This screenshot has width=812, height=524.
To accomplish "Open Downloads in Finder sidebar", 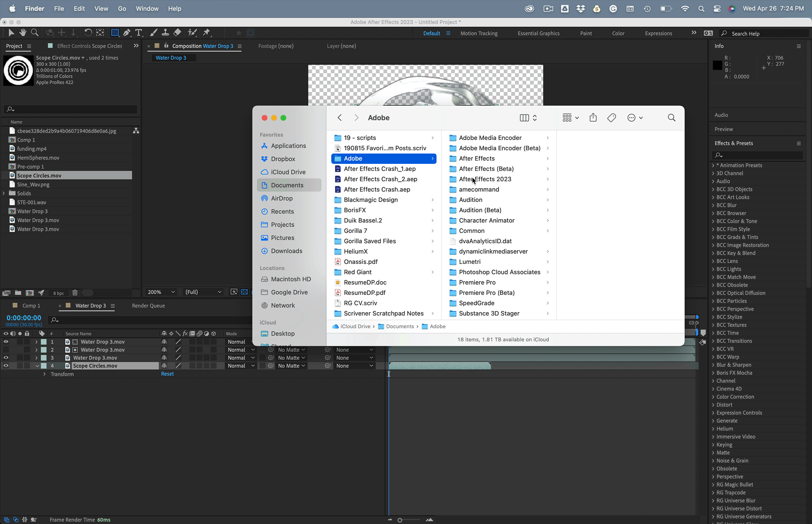I will [x=286, y=251].
